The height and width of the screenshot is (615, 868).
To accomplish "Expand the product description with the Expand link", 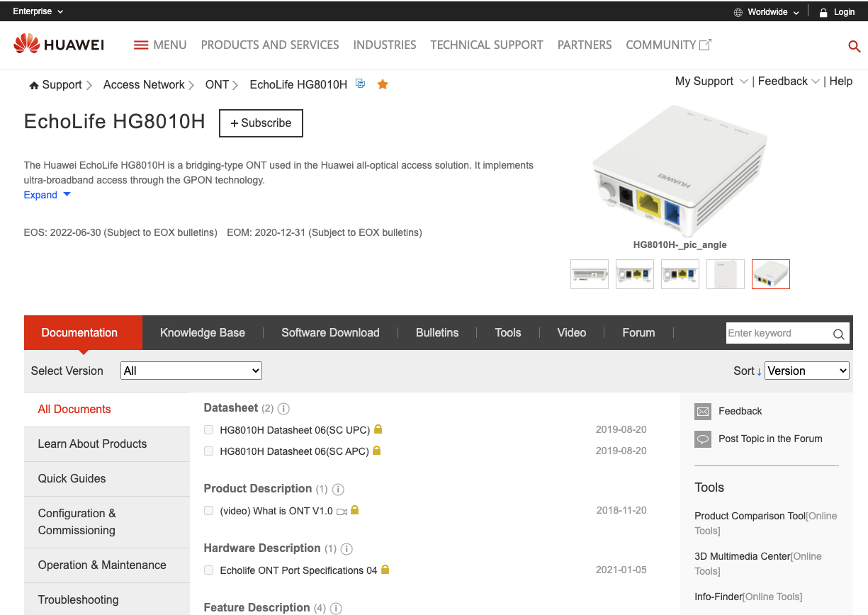I will (x=41, y=194).
